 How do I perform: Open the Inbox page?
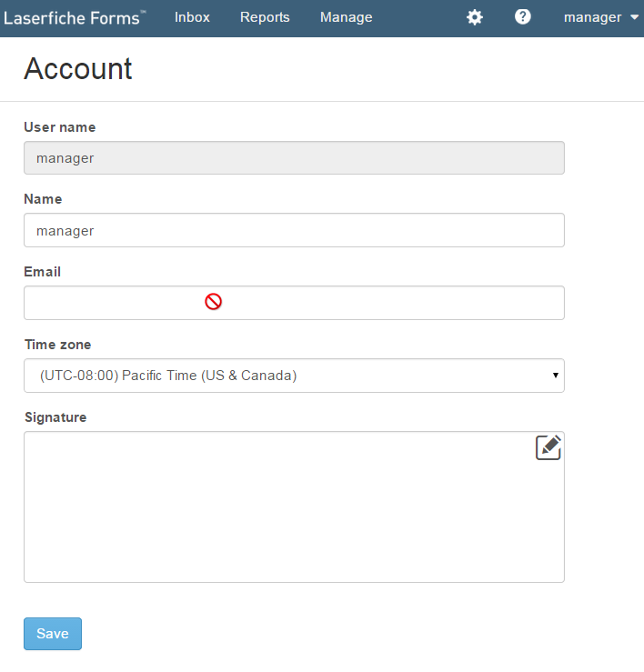pyautogui.click(x=192, y=17)
